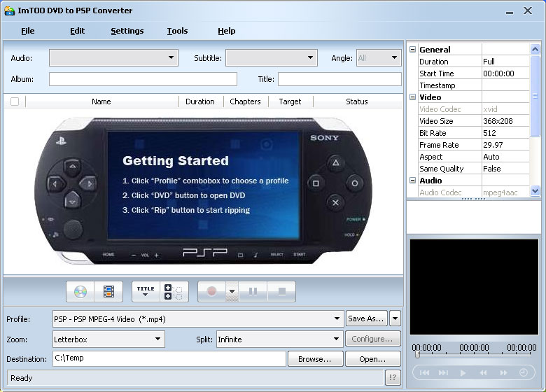Collapse the Audio properties group
Viewport: 546px width, 392px height.
pos(413,181)
